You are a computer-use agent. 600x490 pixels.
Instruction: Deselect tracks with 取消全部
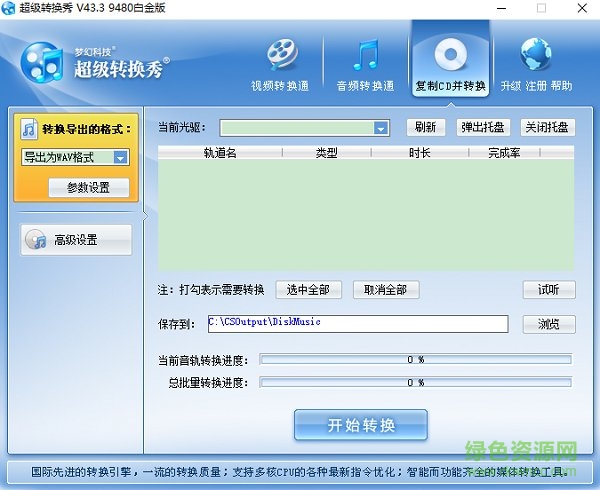pos(385,290)
